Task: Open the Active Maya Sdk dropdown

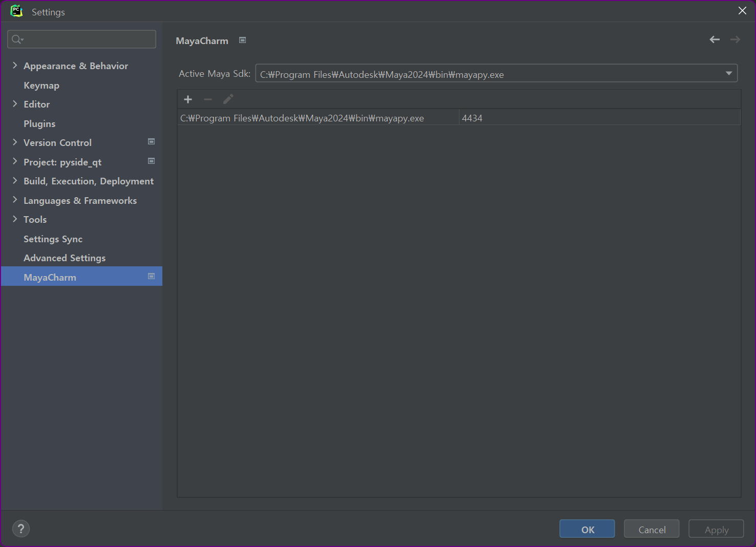Action: point(728,73)
